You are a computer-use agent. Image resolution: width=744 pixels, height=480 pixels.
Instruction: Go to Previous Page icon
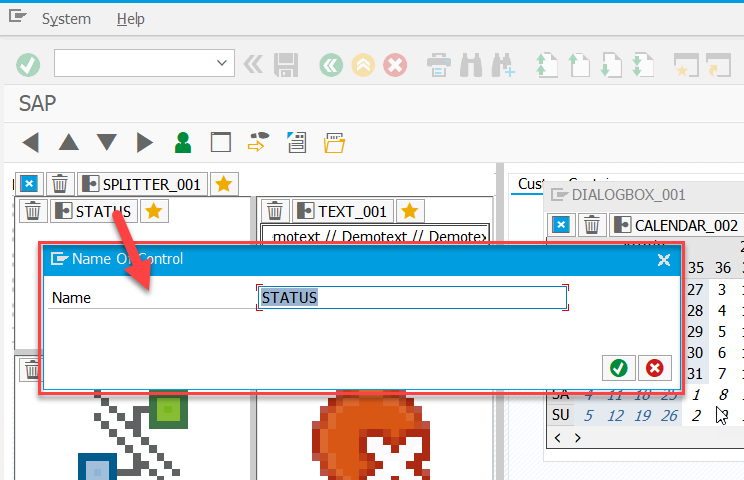tap(579, 65)
